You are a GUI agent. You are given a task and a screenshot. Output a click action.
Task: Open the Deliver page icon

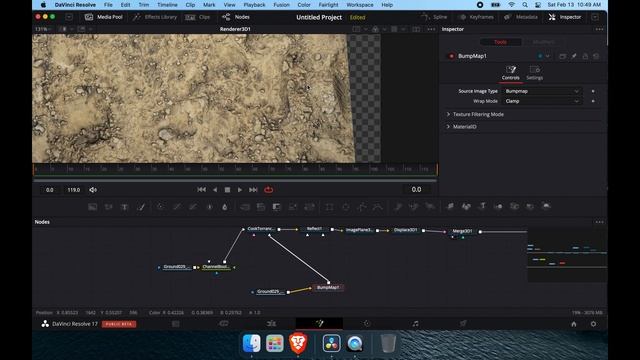coord(463,324)
